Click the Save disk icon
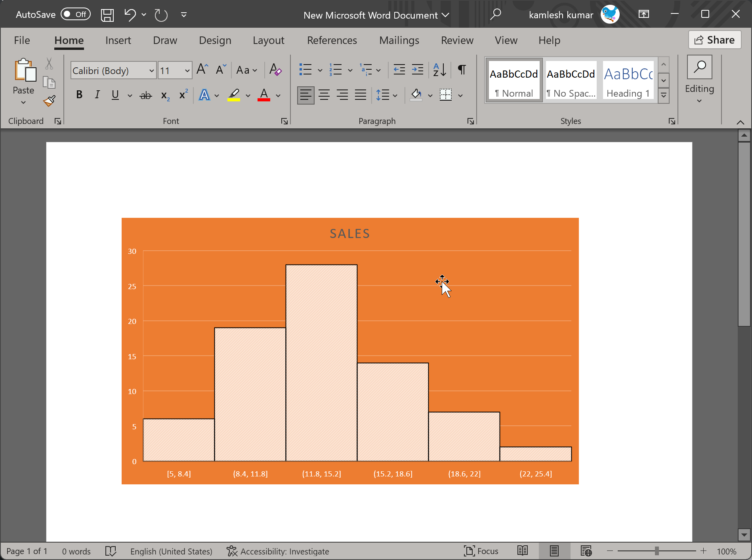This screenshot has width=752, height=560. (x=107, y=15)
